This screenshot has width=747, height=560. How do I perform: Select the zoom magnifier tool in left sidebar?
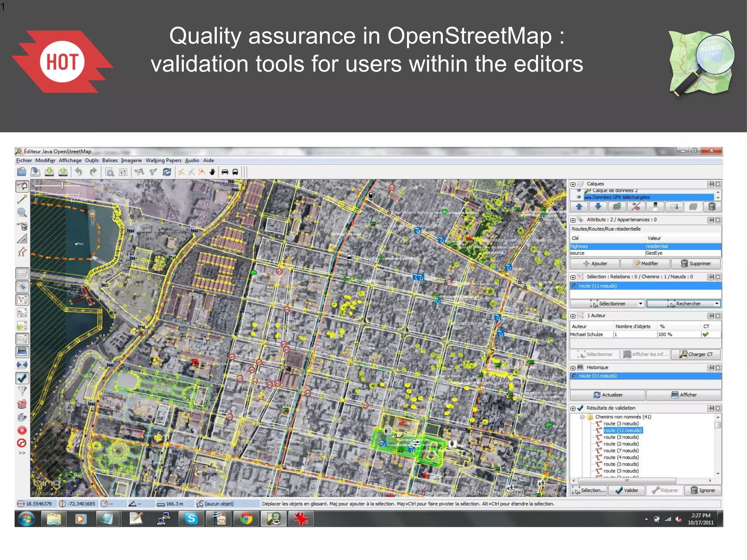tap(22, 213)
